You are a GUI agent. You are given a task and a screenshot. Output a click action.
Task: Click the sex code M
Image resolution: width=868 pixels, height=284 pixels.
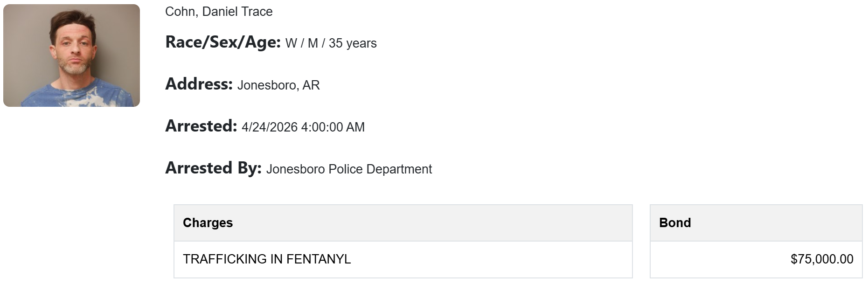tap(312, 43)
